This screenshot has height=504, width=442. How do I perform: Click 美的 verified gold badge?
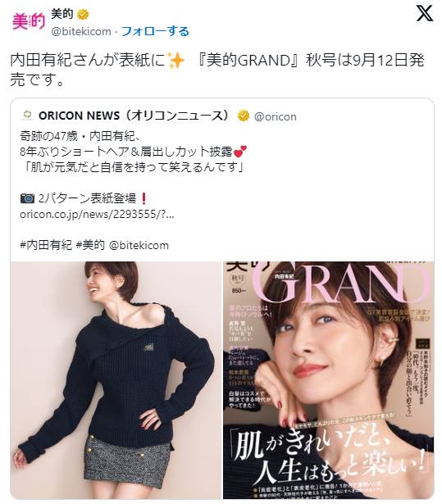tap(83, 14)
